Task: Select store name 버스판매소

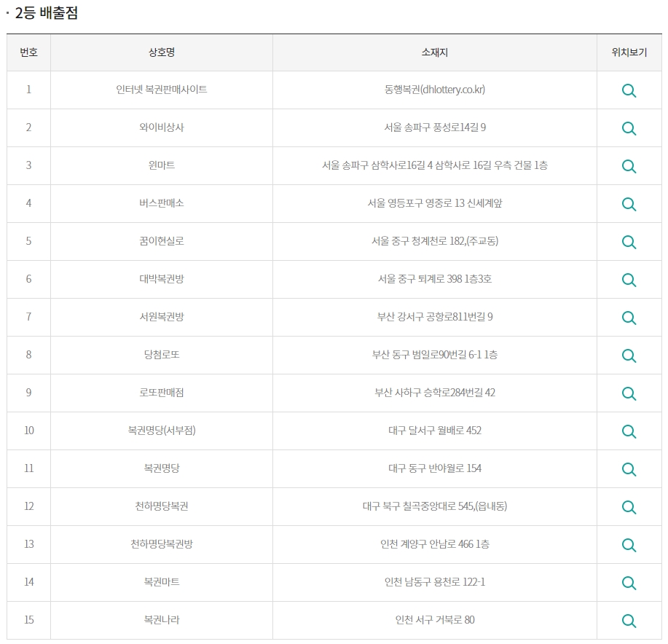Action: (162, 203)
